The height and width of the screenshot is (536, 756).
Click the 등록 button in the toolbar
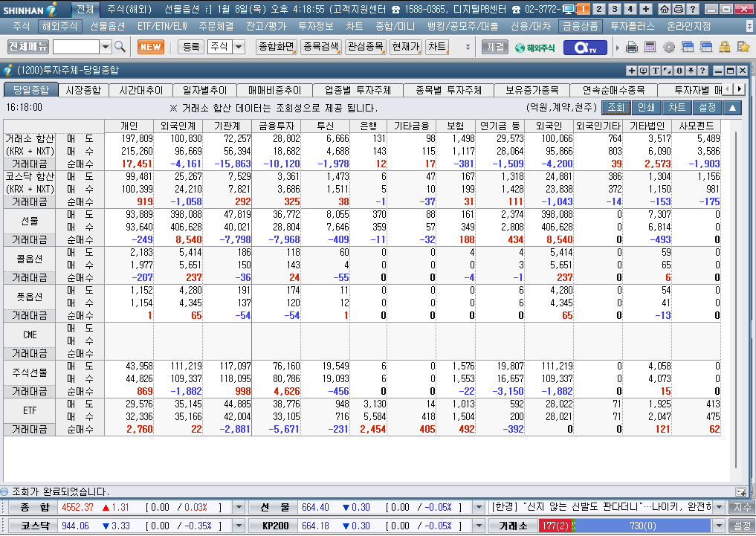(x=191, y=47)
